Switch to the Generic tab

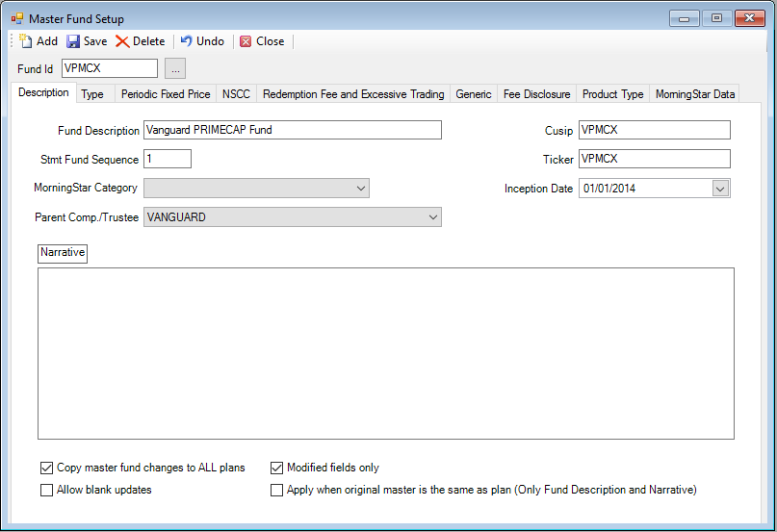[474, 94]
